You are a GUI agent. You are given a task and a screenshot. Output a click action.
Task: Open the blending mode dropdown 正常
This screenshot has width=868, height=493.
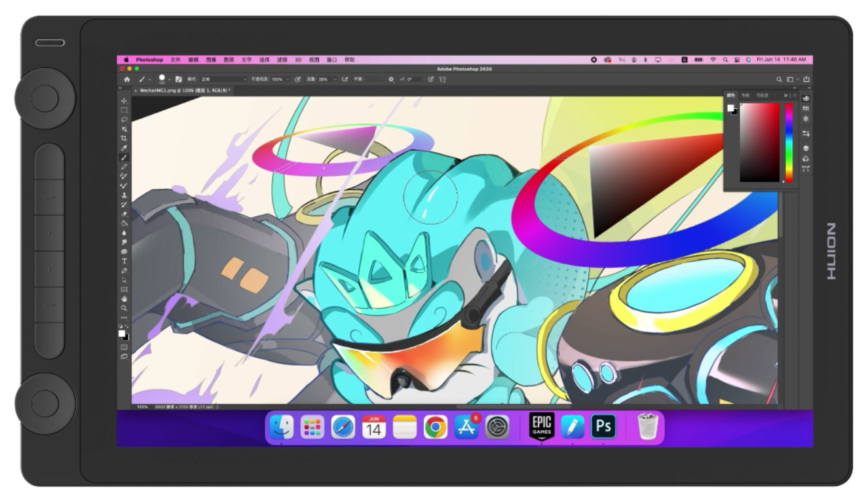point(223,79)
